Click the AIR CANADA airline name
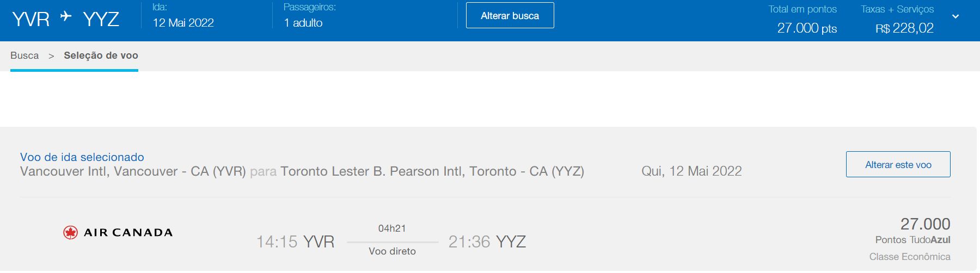 click(128, 233)
